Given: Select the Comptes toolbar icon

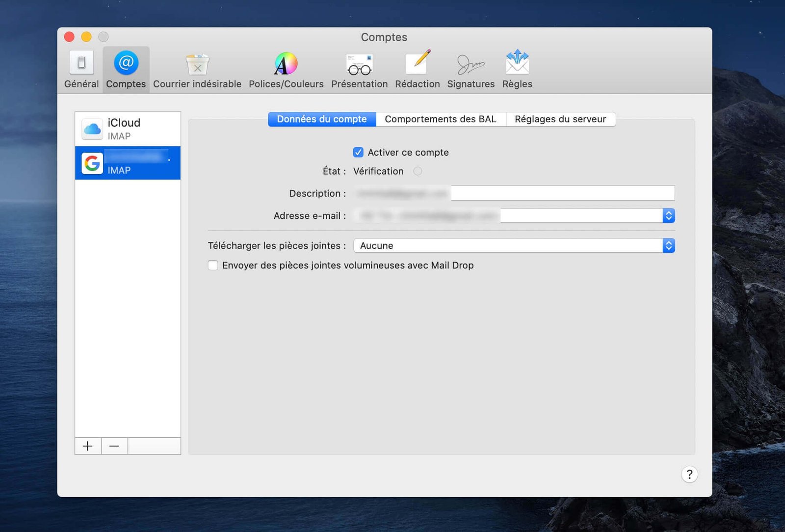Looking at the screenshot, I should (126, 70).
